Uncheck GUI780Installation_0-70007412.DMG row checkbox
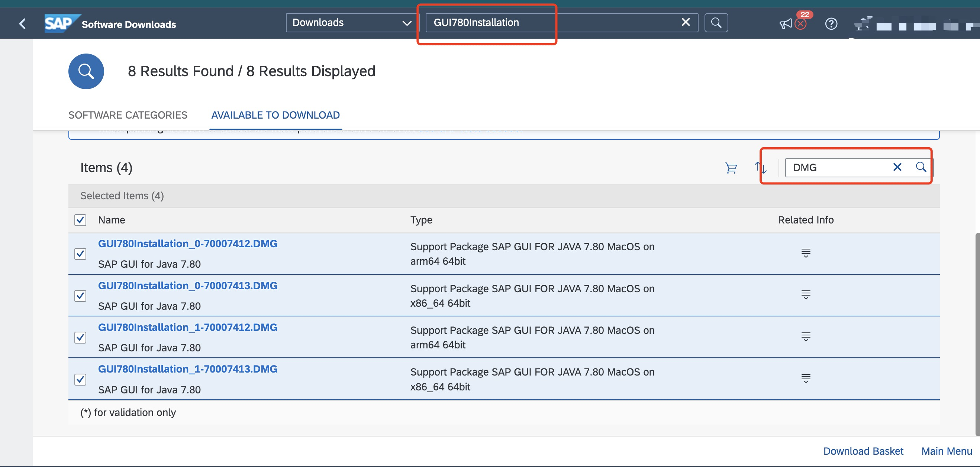980x467 pixels. (80, 254)
